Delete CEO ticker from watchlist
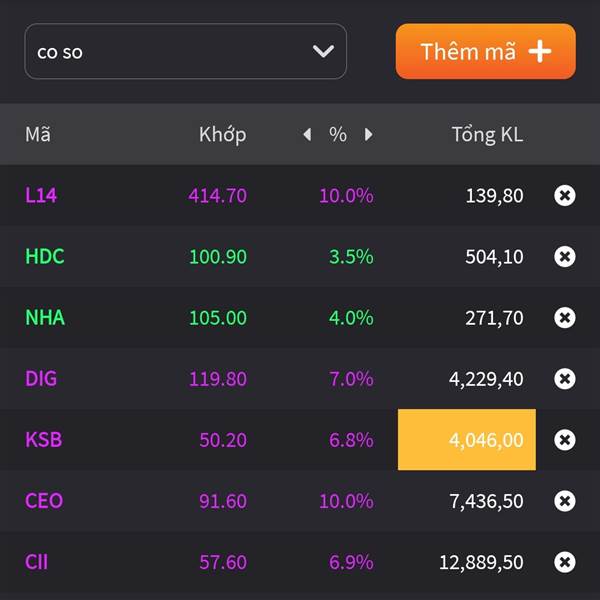600x600 pixels. [x=564, y=501]
